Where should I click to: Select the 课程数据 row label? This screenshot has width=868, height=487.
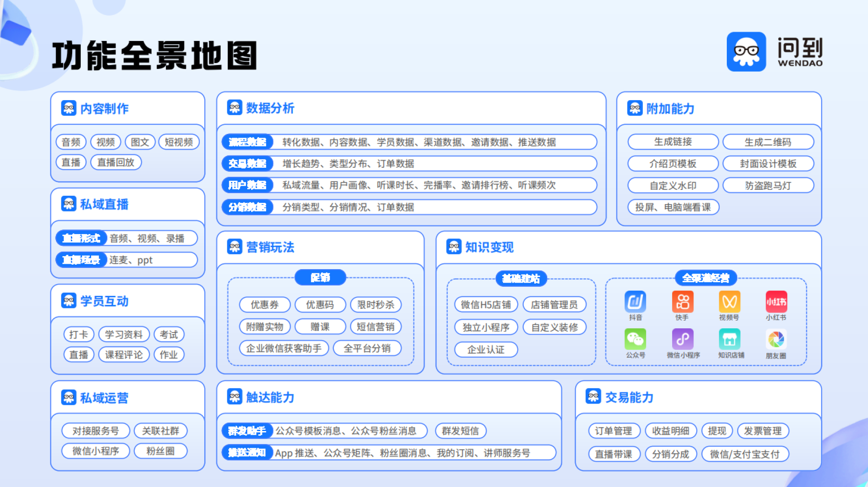(247, 142)
